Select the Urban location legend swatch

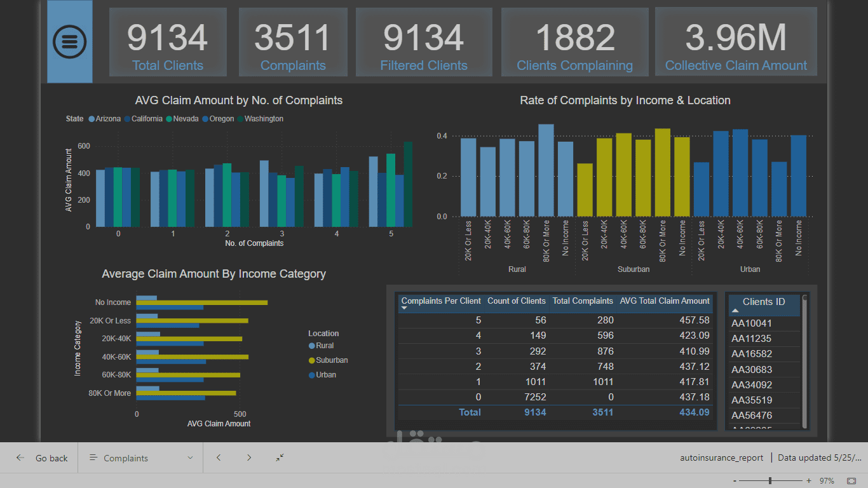[x=311, y=376]
